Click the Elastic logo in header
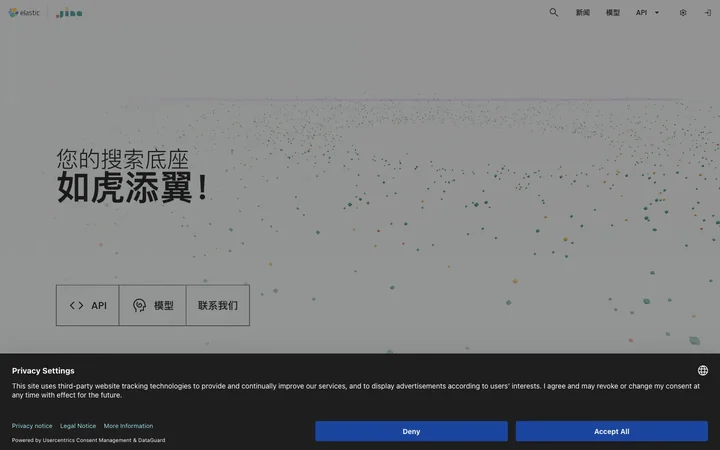This screenshot has height=450, width=720. pos(24,12)
